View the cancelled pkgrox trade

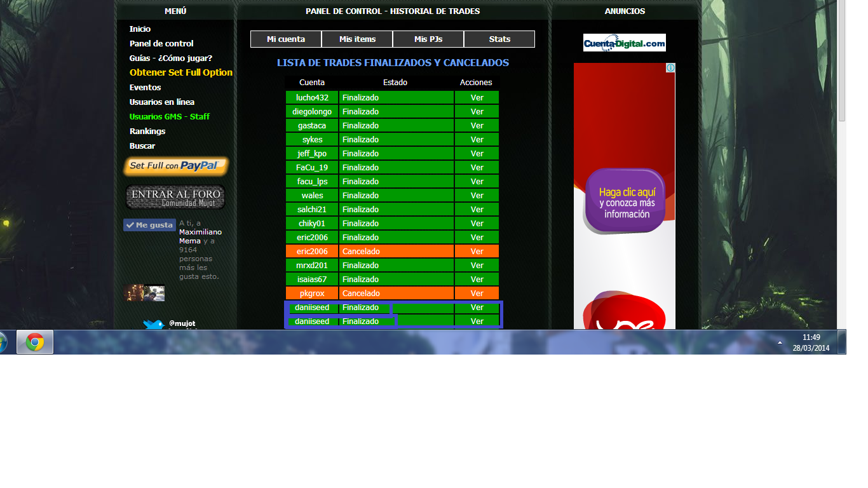pyautogui.click(x=477, y=294)
